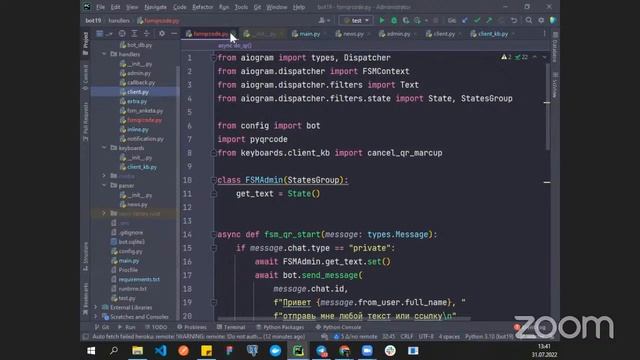Open the Database tool window on right
Viewport: 640px width, 360px height.
pos(555,47)
